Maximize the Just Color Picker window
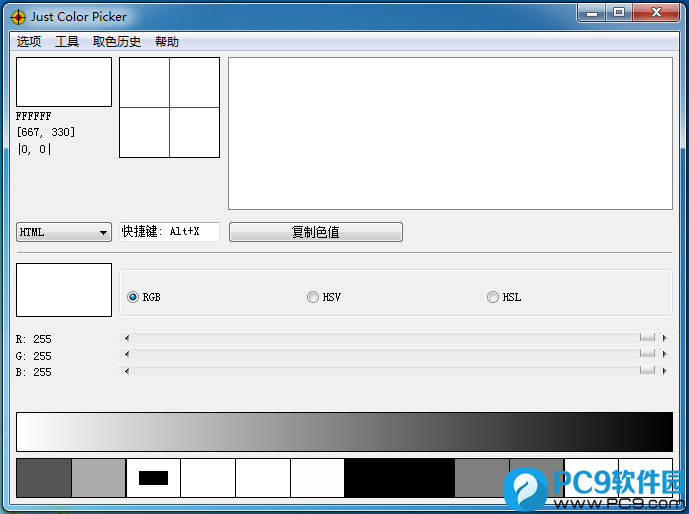This screenshot has width=689, height=514. pos(619,13)
